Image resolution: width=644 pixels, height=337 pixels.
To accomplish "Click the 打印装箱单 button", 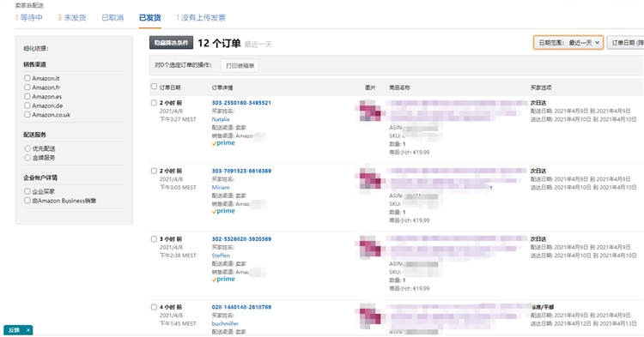I will [240, 65].
